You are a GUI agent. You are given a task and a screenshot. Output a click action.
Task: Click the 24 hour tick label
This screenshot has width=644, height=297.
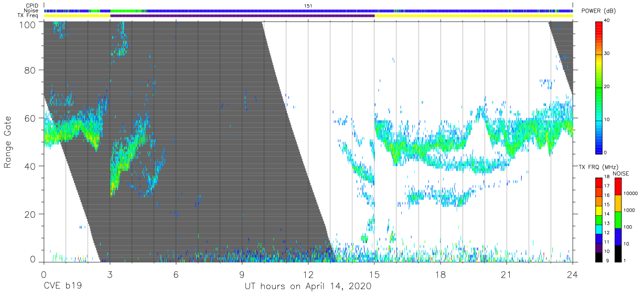tap(573, 274)
